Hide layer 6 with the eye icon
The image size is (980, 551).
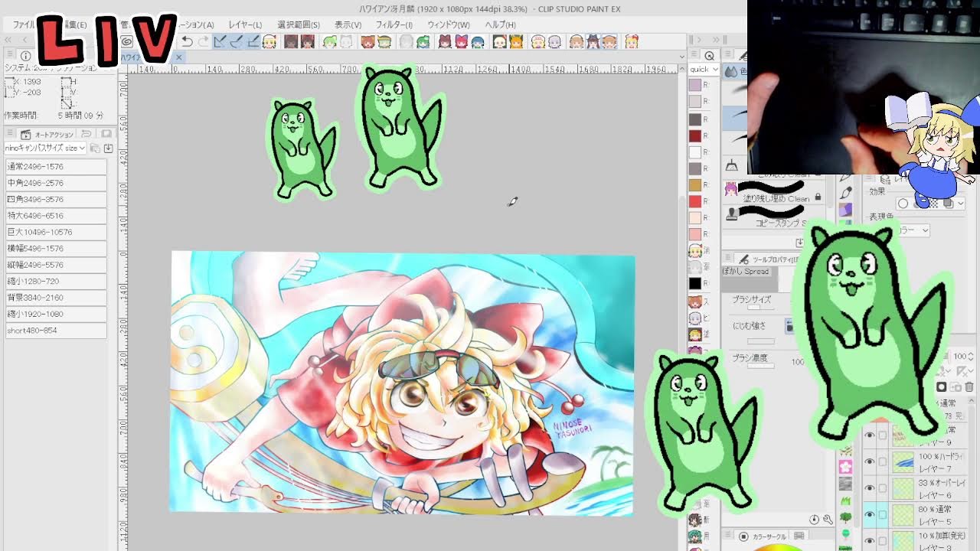click(x=869, y=488)
